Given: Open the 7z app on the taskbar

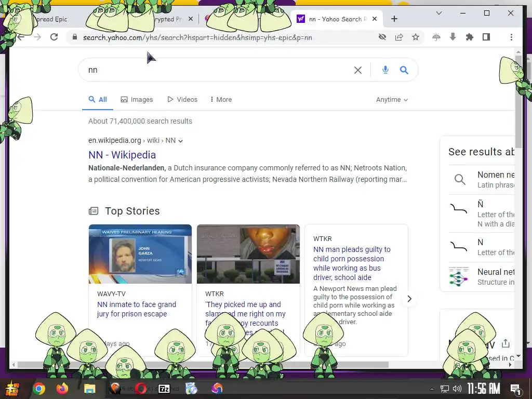Looking at the screenshot, I should pyautogui.click(x=164, y=389).
